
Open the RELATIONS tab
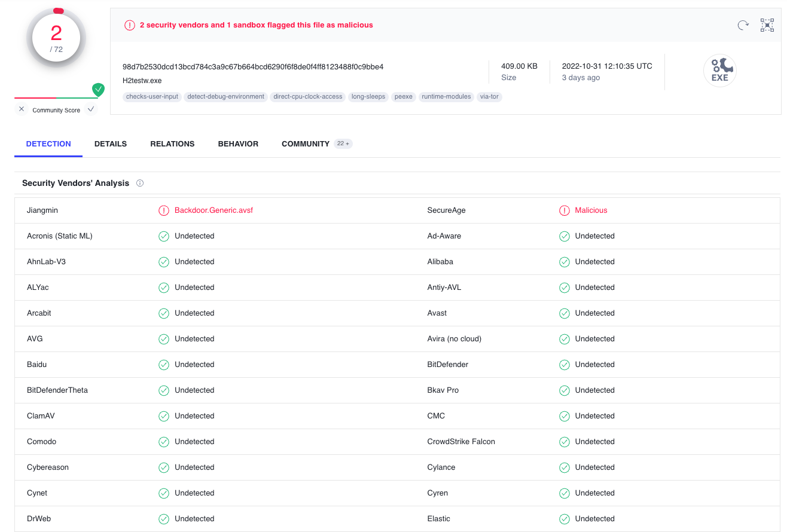pos(172,143)
